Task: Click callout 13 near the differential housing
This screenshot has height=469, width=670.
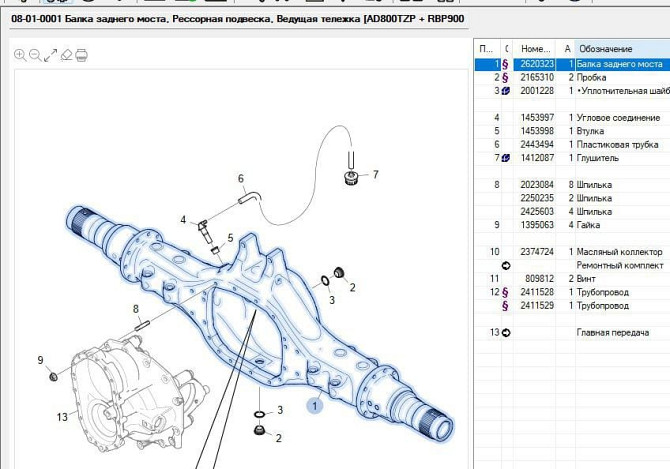Action: [x=61, y=416]
